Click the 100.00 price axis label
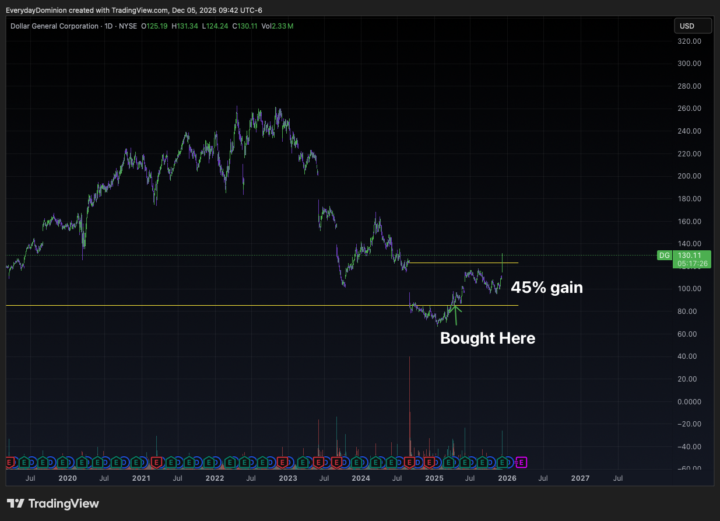Image resolution: width=720 pixels, height=521 pixels. point(689,289)
